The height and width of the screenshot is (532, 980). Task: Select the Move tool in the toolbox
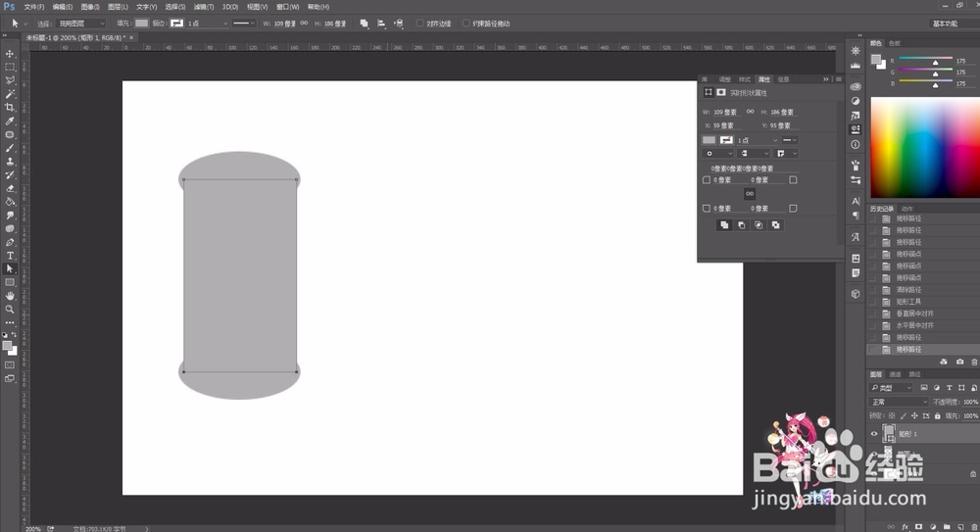(x=10, y=54)
